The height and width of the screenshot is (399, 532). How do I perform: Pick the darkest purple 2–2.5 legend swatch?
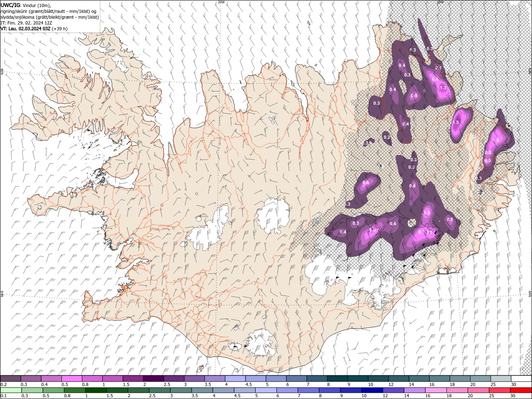click(x=153, y=379)
